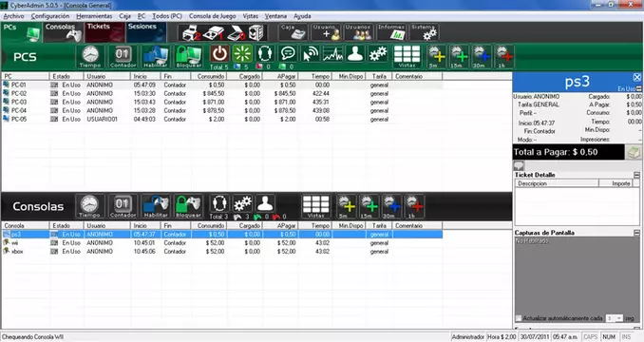
Task: Click the Tiempo clock icon in PCS toolbar
Action: click(90, 57)
